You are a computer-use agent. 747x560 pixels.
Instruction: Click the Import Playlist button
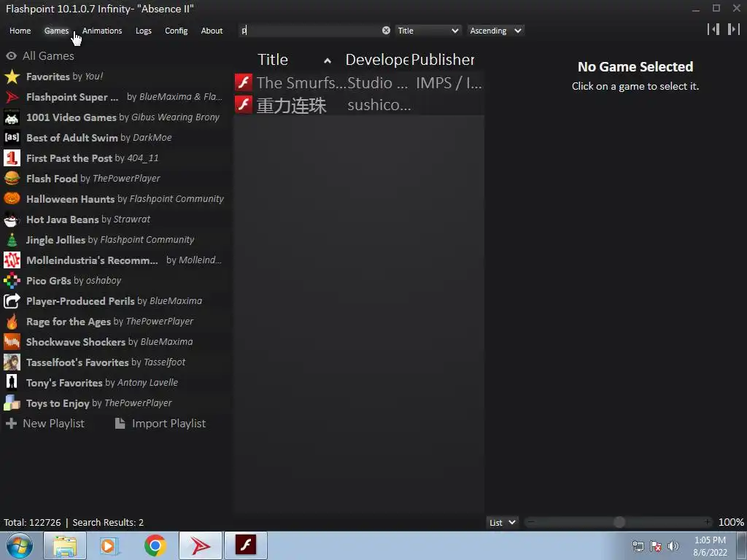[160, 424]
